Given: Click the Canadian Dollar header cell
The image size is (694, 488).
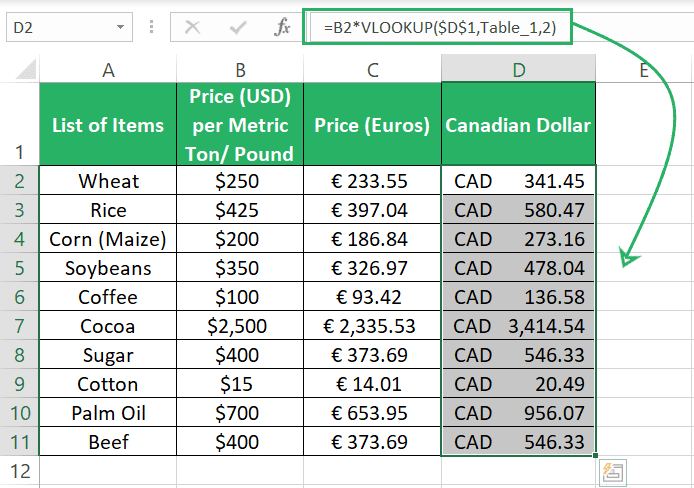Looking at the screenshot, I should point(518,124).
